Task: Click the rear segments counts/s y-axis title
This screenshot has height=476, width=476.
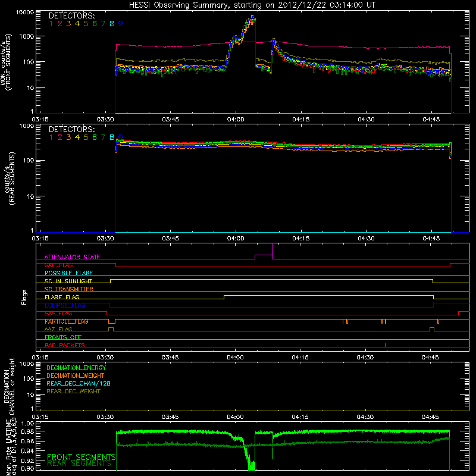Action: tap(10, 178)
